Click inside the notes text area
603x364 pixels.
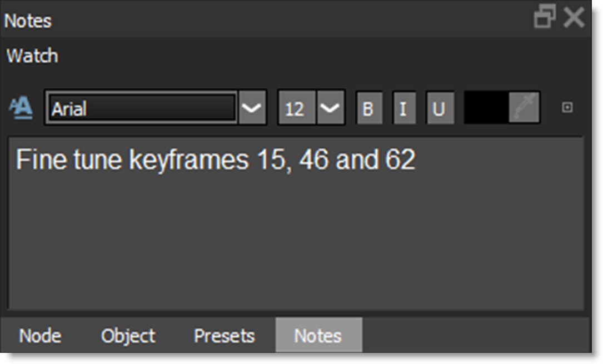[295, 233]
